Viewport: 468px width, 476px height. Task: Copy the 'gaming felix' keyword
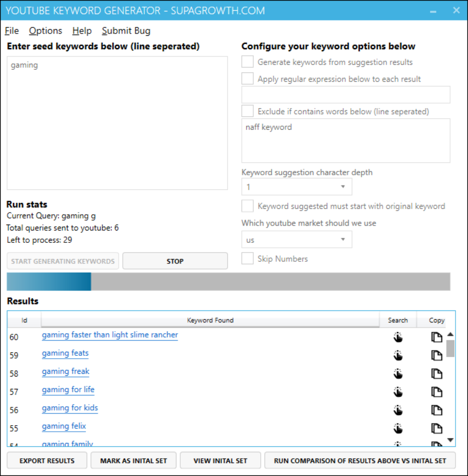(x=437, y=428)
